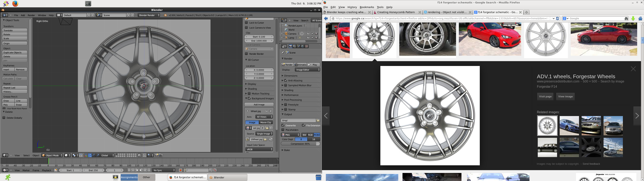The height and width of the screenshot is (181, 644).
Task: Enable Lock Camera to View checkbox
Action: (247, 28)
